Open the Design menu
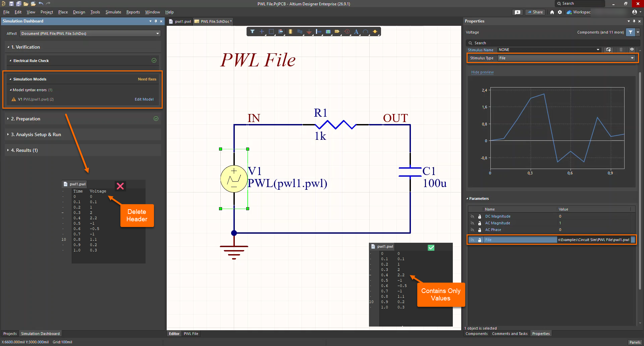 [79, 12]
